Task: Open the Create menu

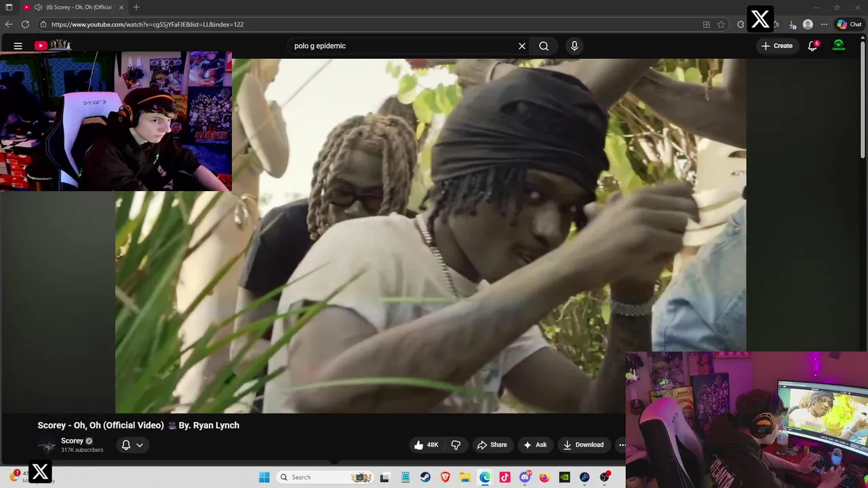Action: click(777, 46)
